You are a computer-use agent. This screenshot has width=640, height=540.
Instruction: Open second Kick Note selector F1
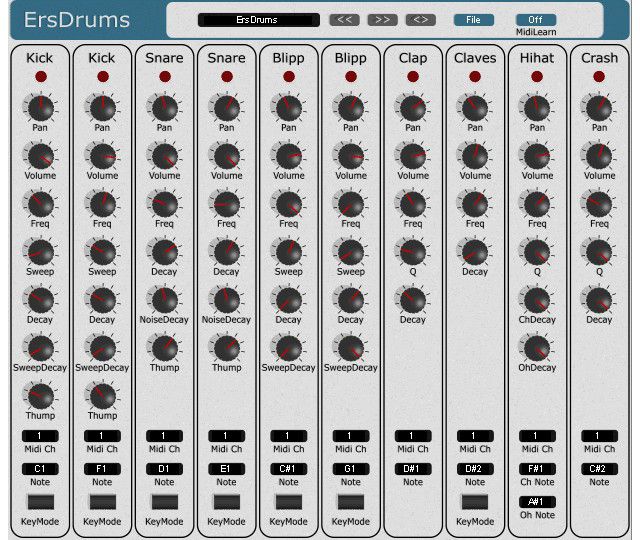(102, 469)
